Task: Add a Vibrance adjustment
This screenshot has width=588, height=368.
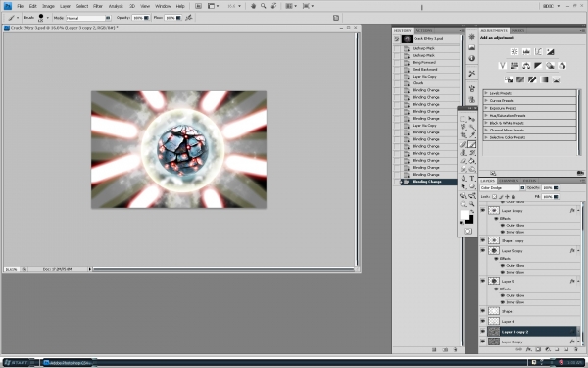Action: point(503,66)
